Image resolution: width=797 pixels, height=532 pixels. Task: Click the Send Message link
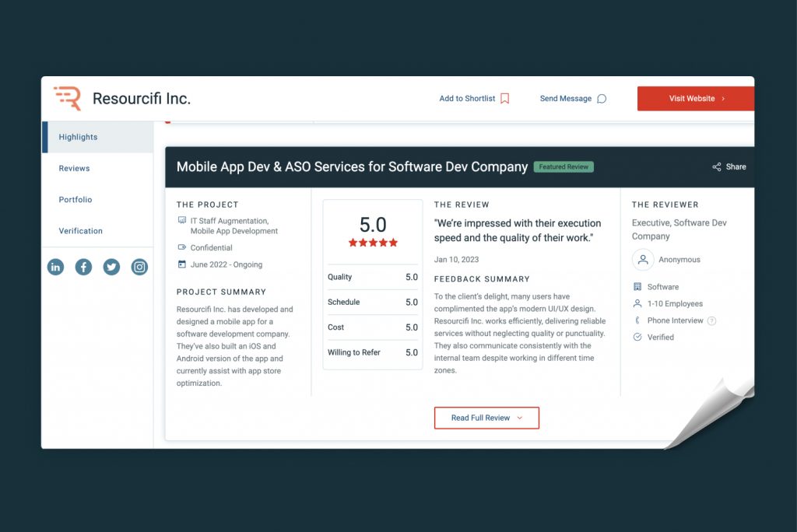[x=566, y=99]
